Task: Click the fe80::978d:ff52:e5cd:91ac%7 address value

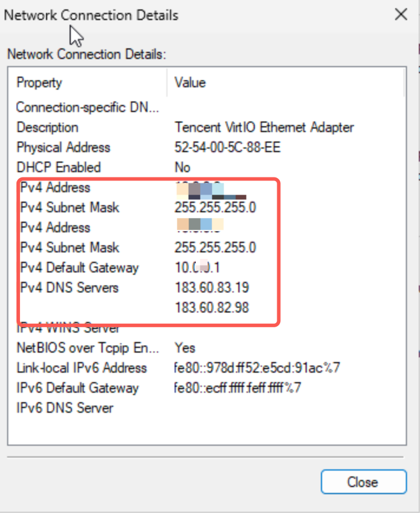Action: point(257,368)
